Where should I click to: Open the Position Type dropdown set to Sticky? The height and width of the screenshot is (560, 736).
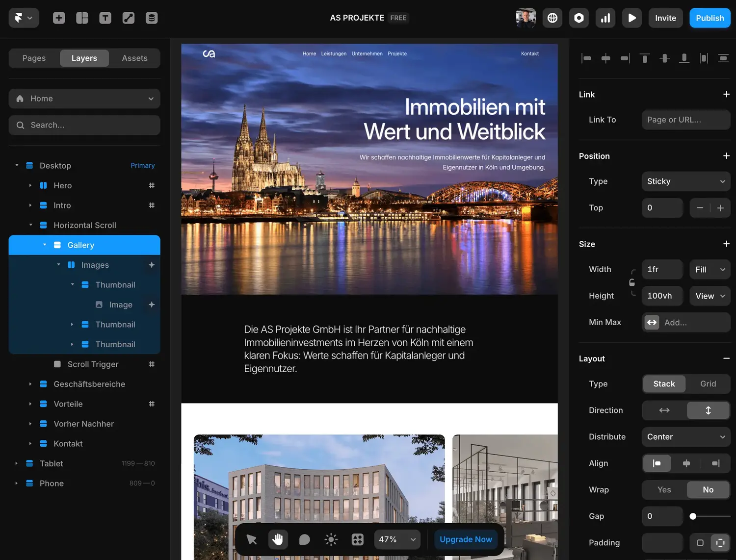tap(685, 181)
